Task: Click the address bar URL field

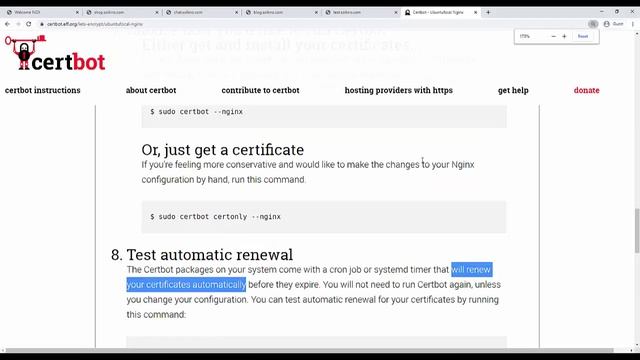Action: 310,24
